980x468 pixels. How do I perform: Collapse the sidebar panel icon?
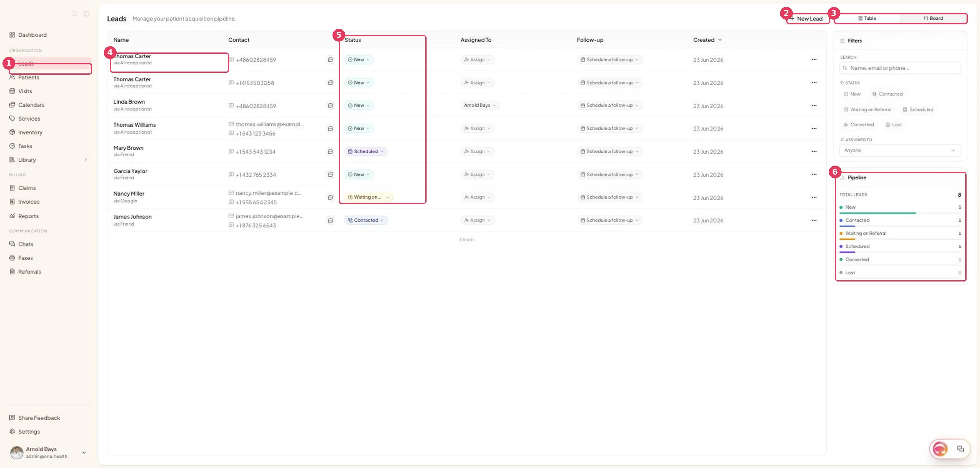86,14
